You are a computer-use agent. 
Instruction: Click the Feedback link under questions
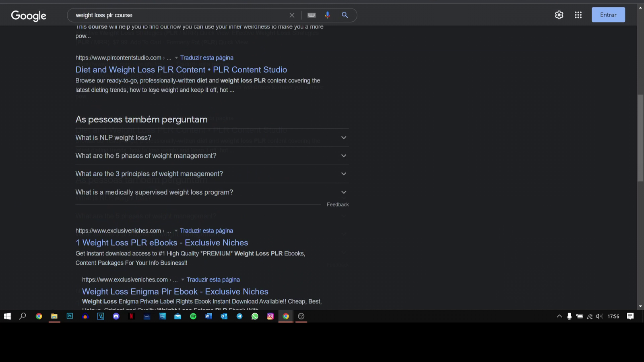tap(338, 205)
